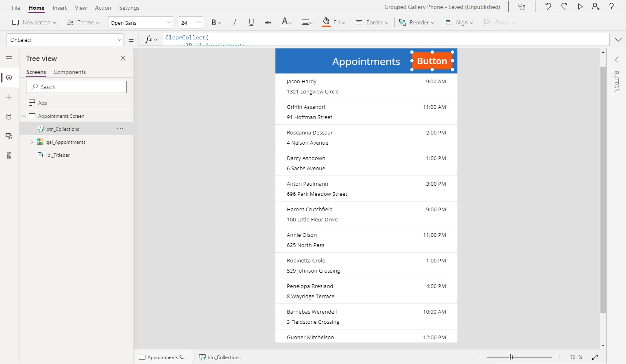The image size is (626, 364).
Task: Click the zoom slider handle
Action: point(511,357)
